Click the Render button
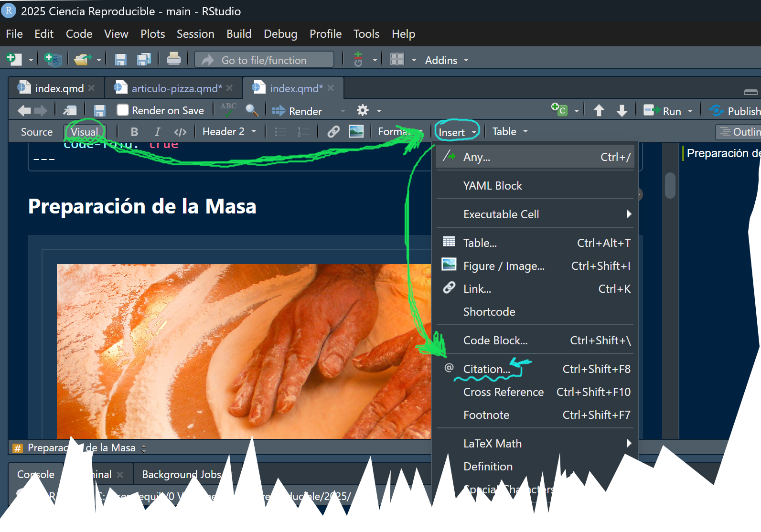Screen dimensions: 761x532 coord(298,111)
